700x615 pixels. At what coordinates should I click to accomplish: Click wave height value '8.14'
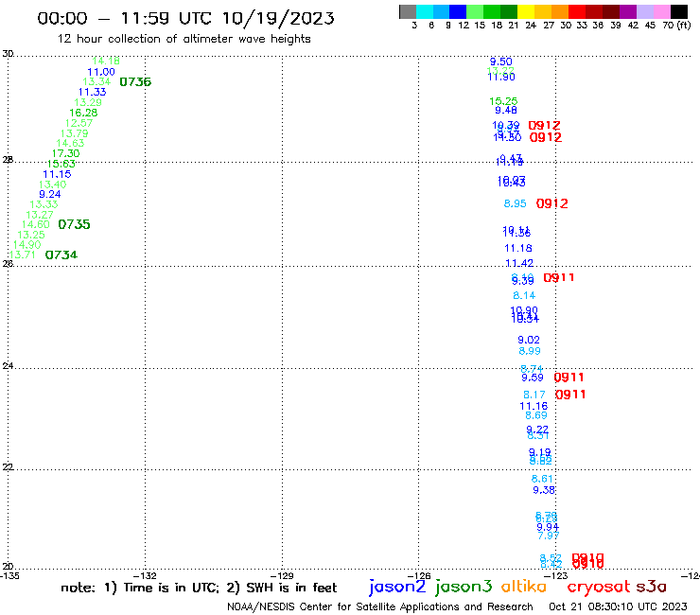524,295
